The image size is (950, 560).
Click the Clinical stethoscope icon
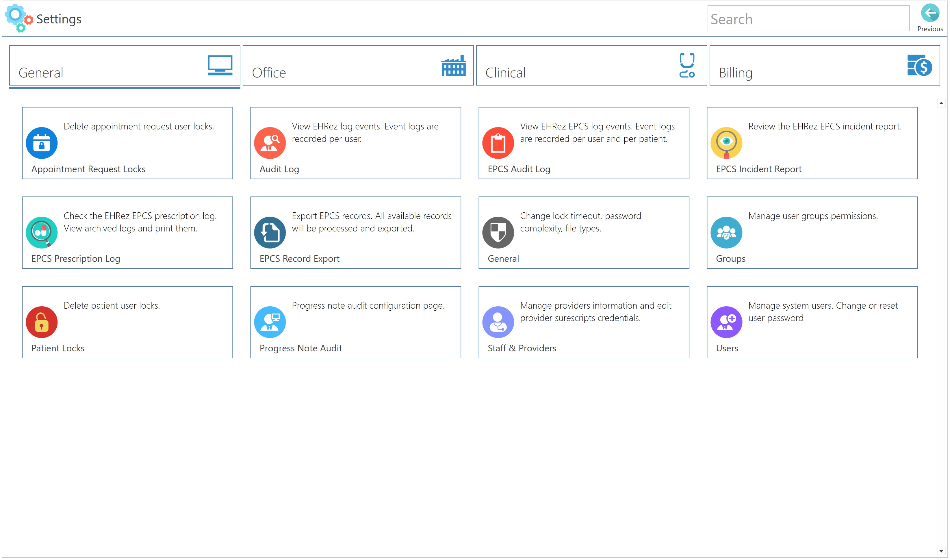tap(687, 65)
